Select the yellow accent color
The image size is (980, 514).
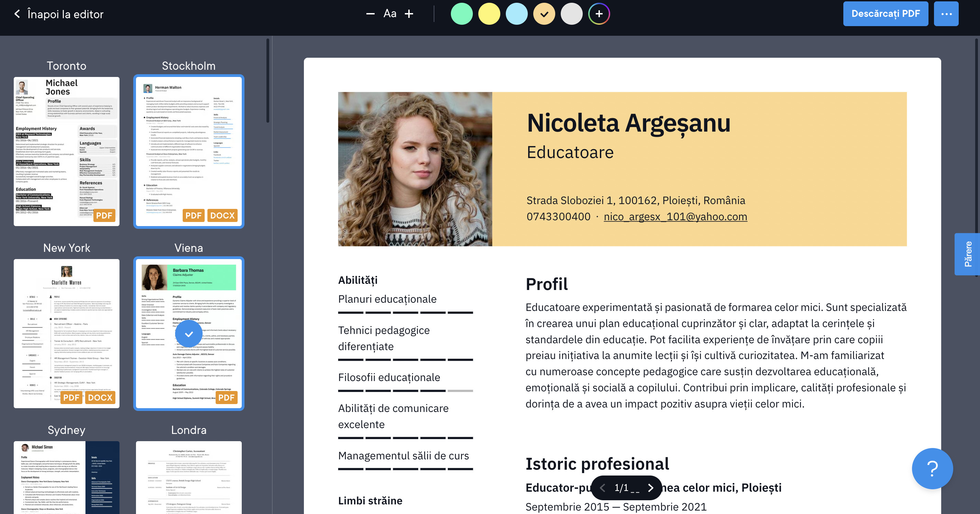click(x=489, y=14)
